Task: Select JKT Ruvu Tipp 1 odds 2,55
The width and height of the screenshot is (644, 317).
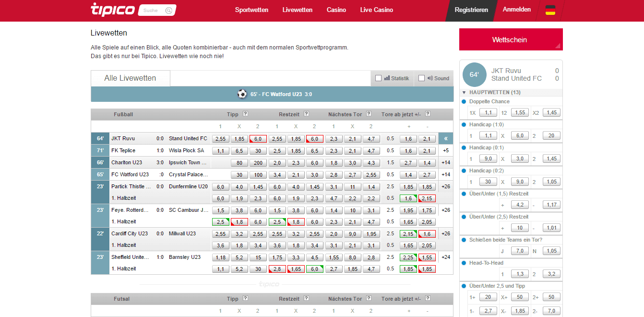Action: [x=220, y=138]
